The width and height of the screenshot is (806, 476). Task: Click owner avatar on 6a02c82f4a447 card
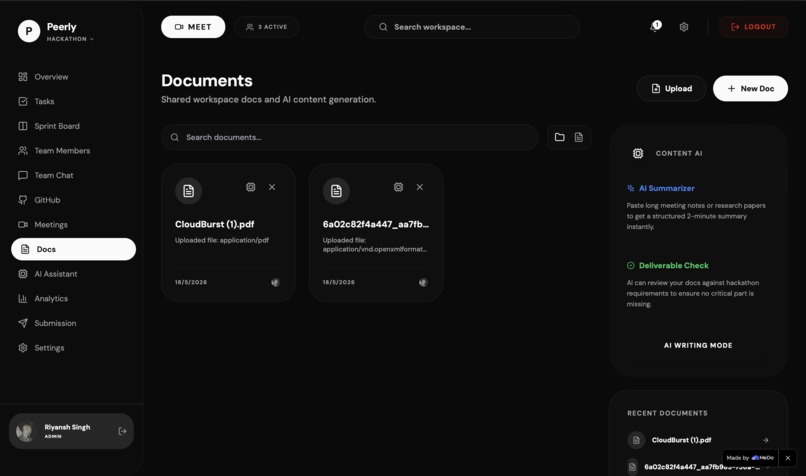[423, 282]
